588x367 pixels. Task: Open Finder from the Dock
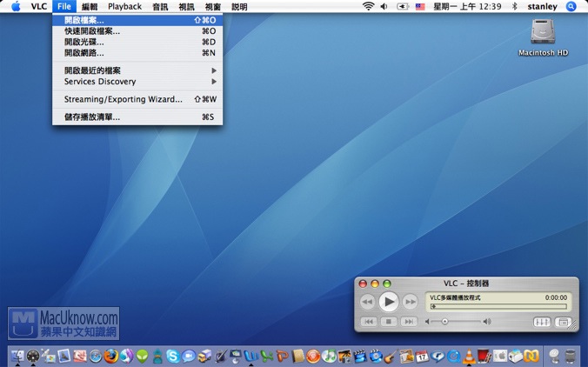click(17, 356)
